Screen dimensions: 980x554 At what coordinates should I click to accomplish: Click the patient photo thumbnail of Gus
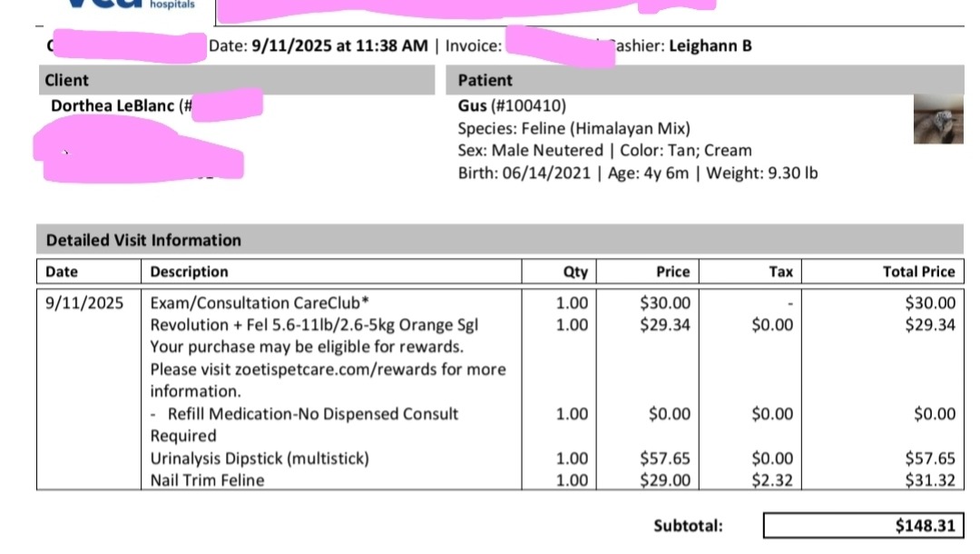click(x=938, y=119)
